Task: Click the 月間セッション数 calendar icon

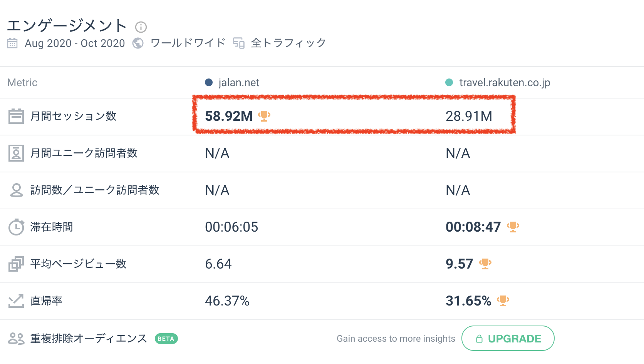Action: pyautogui.click(x=16, y=116)
